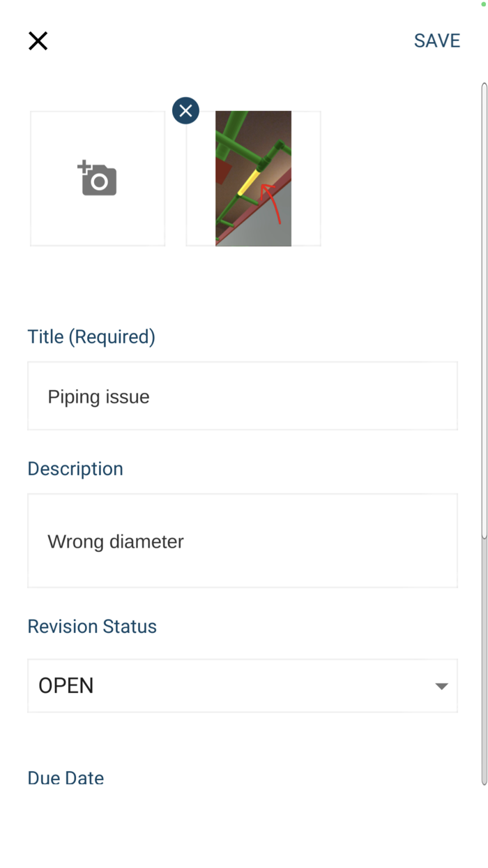Remove the attached piping photo

tap(185, 111)
